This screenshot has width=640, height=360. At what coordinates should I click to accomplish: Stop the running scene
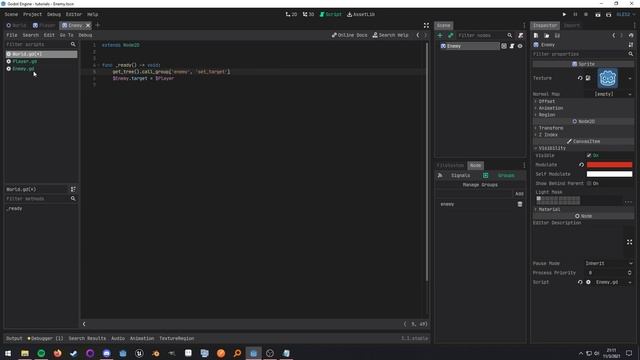[586, 14]
